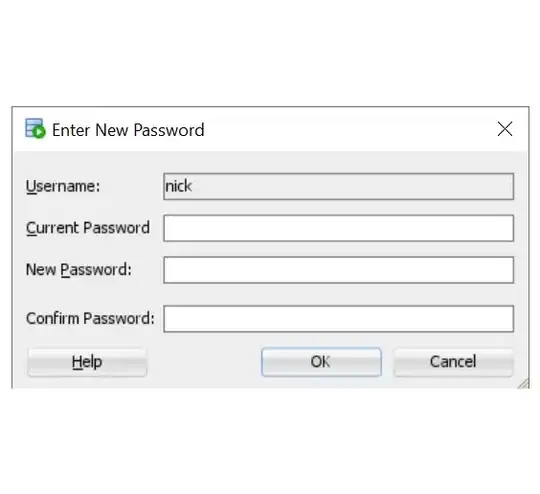The width and height of the screenshot is (540, 494).
Task: Click the database icon in the title bar
Action: (x=35, y=129)
